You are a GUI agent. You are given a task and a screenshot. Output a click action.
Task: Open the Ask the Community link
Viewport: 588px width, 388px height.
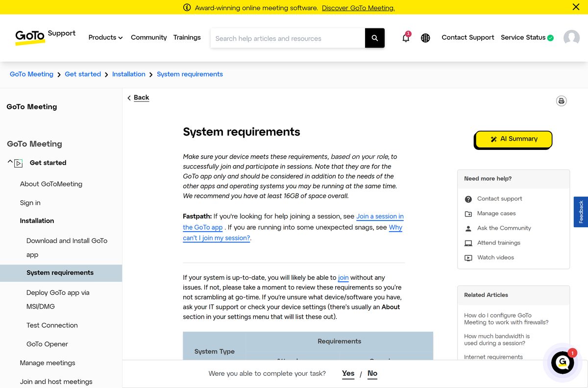point(504,228)
